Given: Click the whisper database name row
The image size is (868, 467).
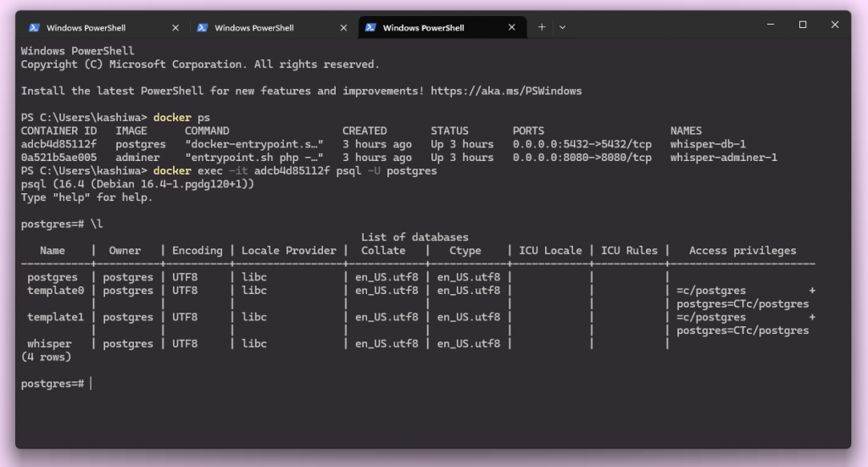Looking at the screenshot, I should (x=49, y=343).
